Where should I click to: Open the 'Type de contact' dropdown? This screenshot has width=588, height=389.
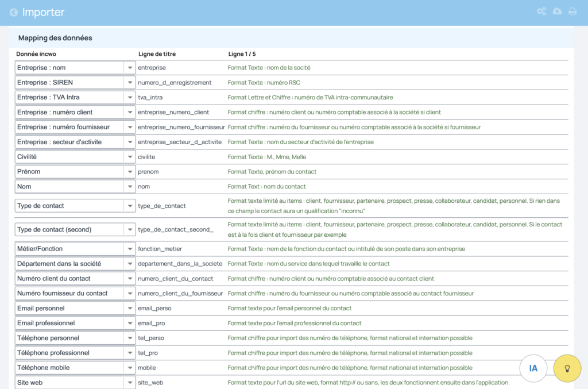tap(75, 206)
